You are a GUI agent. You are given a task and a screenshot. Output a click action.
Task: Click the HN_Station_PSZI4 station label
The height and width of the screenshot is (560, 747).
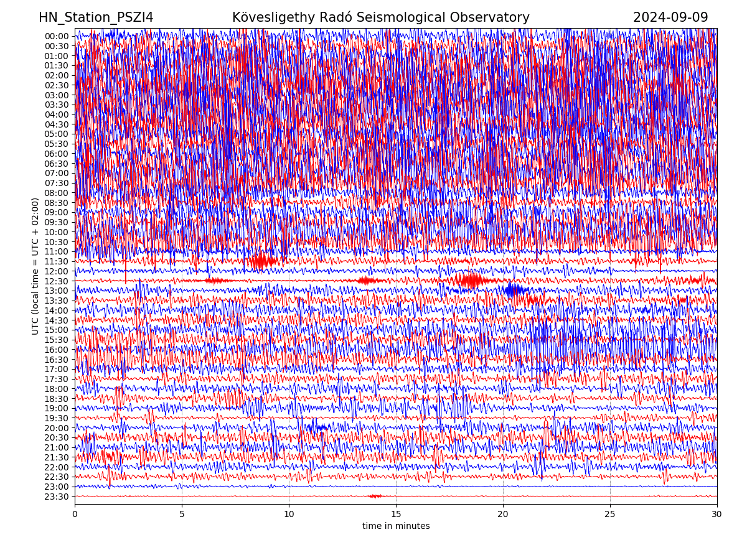(x=96, y=18)
